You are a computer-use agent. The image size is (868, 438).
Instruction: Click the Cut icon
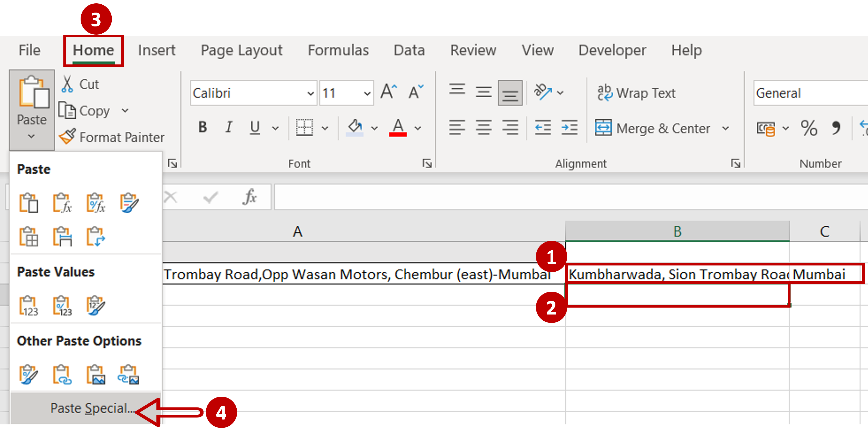pyautogui.click(x=67, y=84)
